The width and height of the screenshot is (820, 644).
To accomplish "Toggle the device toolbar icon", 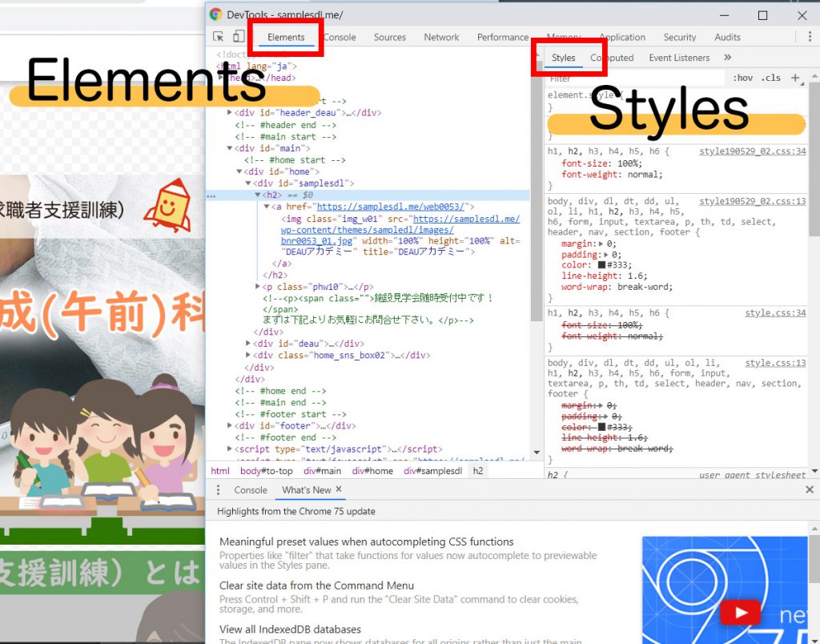I will 239,37.
